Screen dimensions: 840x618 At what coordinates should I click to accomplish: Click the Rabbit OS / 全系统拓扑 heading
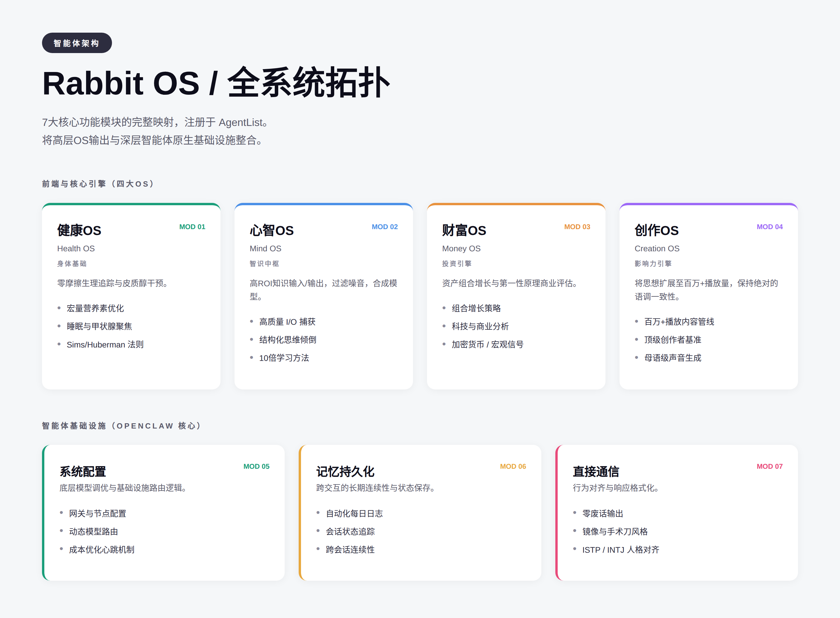pos(216,83)
